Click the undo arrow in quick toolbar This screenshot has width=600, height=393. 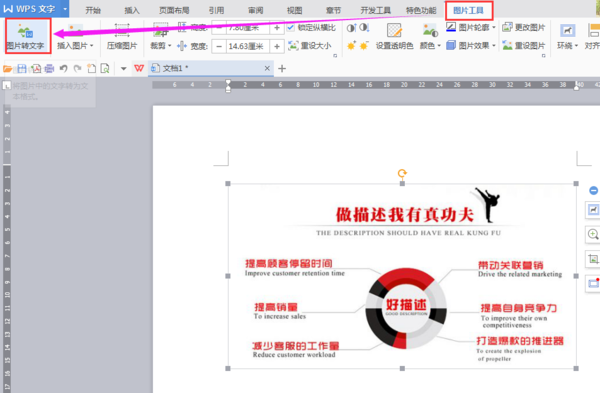64,68
